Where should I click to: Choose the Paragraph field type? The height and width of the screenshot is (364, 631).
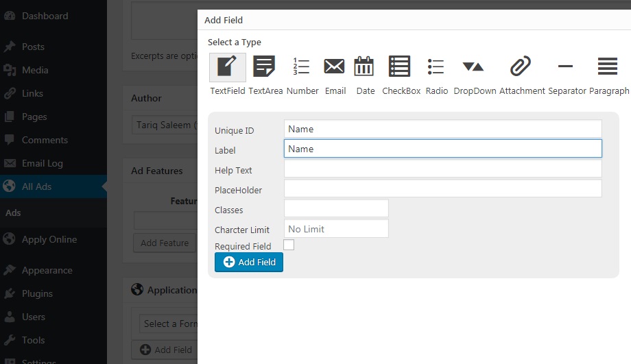[608, 67]
